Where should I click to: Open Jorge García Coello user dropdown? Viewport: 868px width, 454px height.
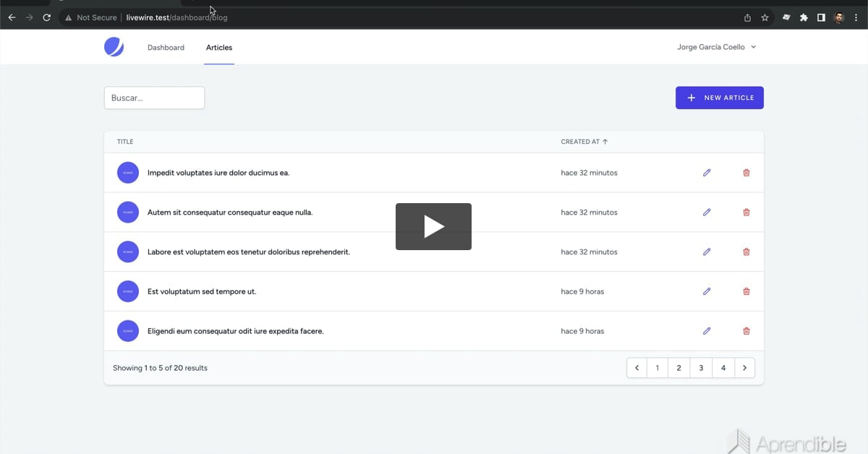click(716, 47)
